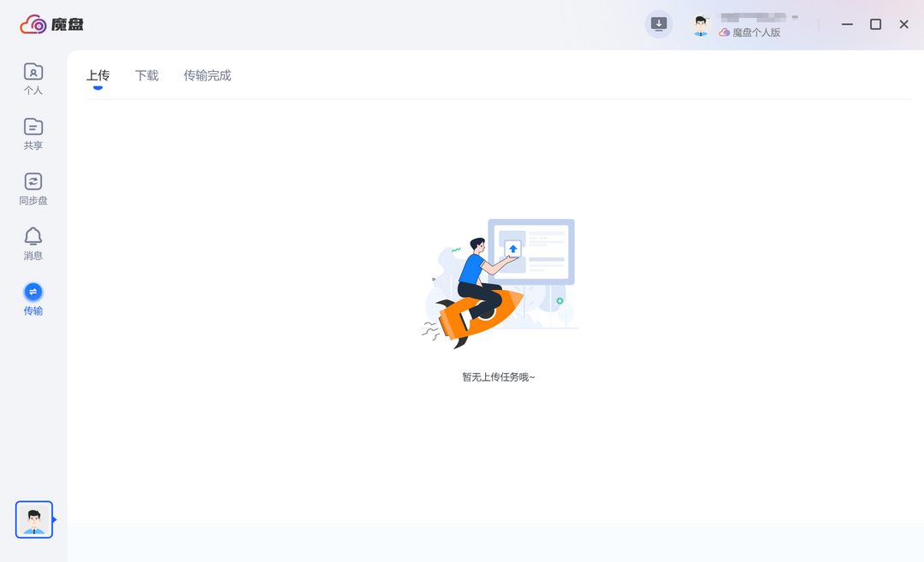Viewport: 924px width, 562px height.
Task: Check messages via the 消息 bell icon
Action: tap(33, 242)
